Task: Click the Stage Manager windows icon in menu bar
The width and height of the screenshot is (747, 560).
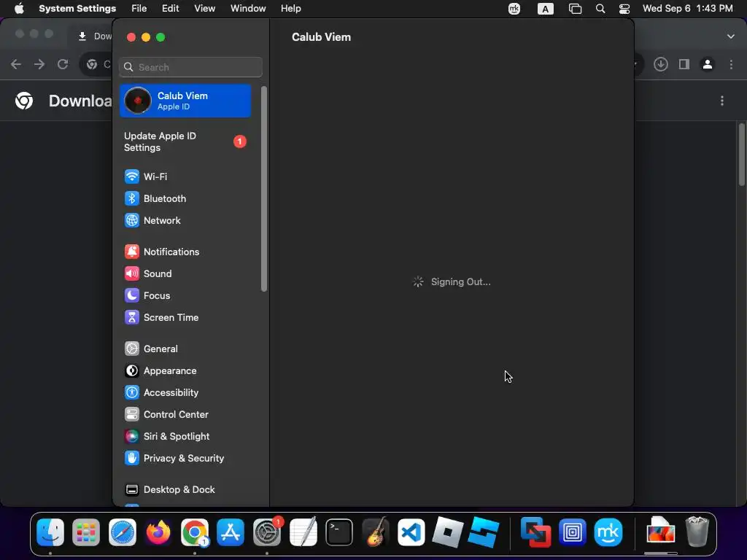Action: (x=575, y=9)
